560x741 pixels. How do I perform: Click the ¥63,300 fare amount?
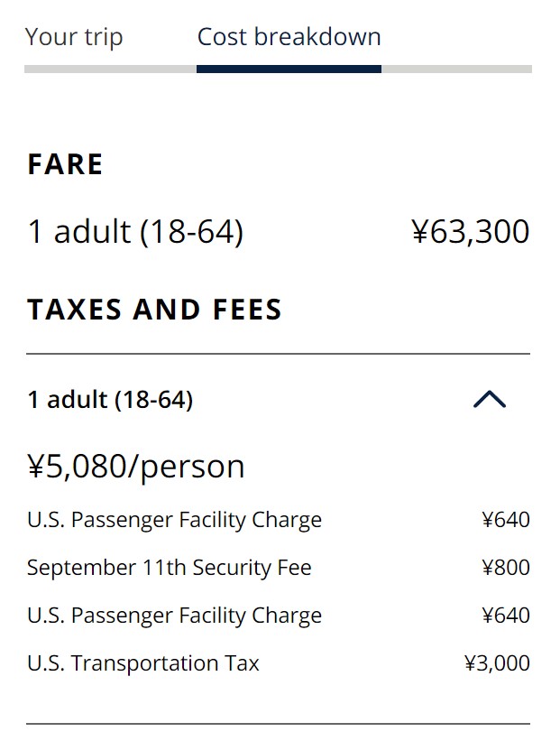[x=470, y=232]
